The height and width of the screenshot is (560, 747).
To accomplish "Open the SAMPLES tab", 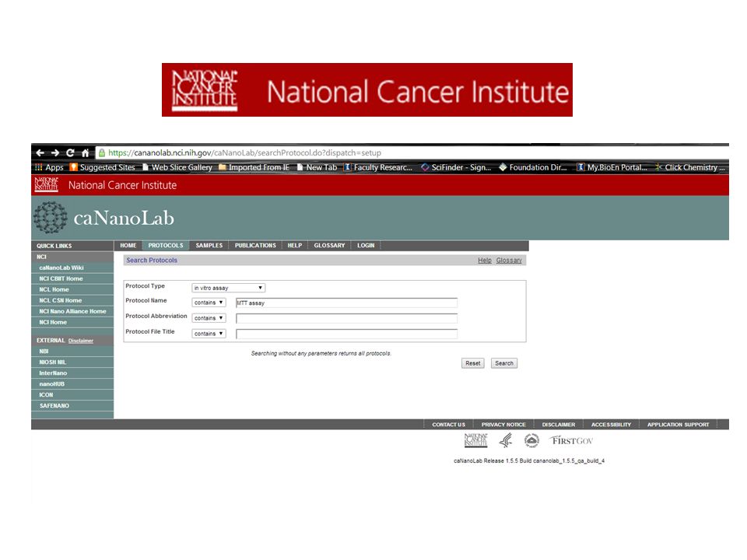I will [209, 246].
